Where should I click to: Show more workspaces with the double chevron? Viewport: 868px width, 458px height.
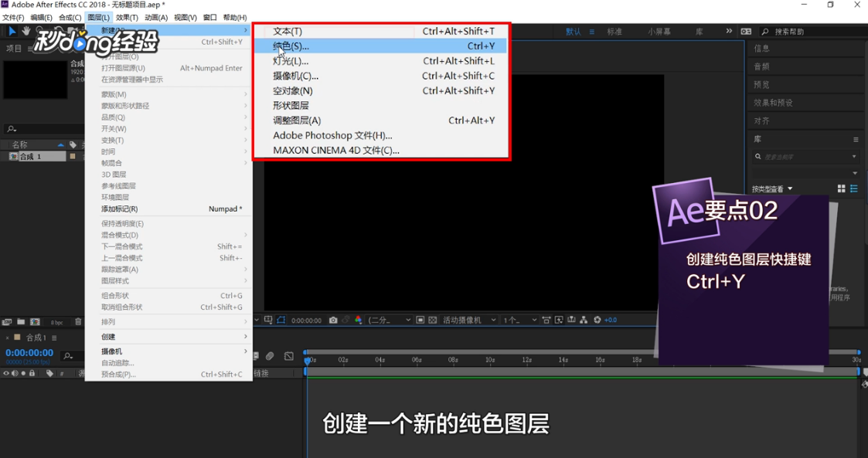(729, 31)
